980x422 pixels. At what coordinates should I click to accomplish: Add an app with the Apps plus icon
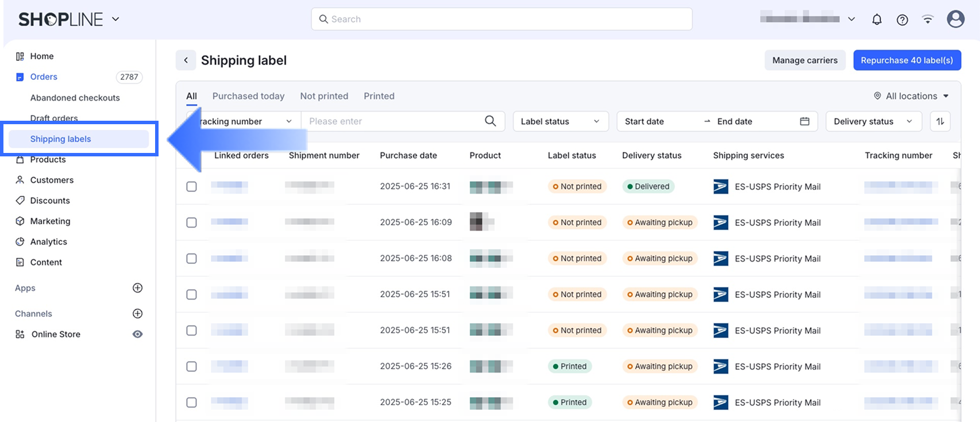(137, 288)
